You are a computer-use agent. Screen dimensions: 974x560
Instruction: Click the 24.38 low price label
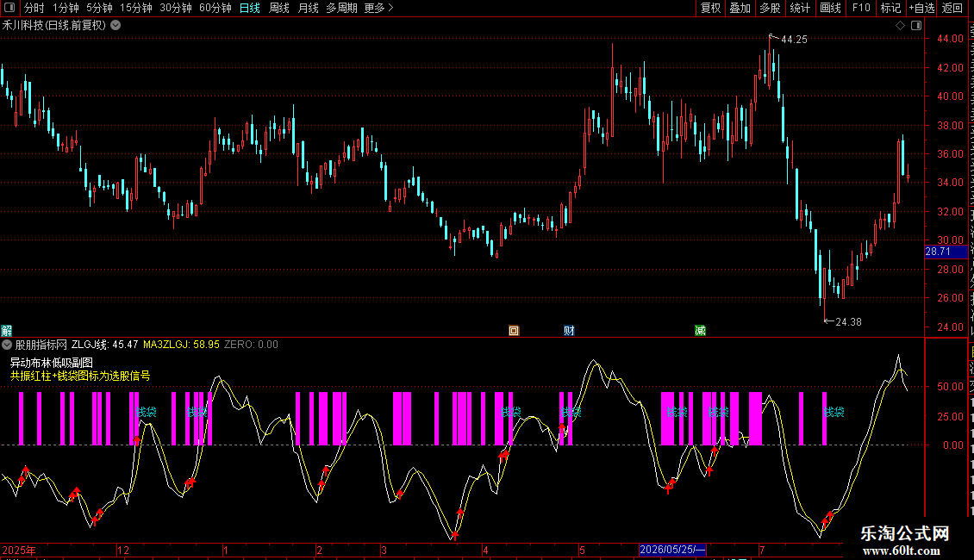[848, 322]
